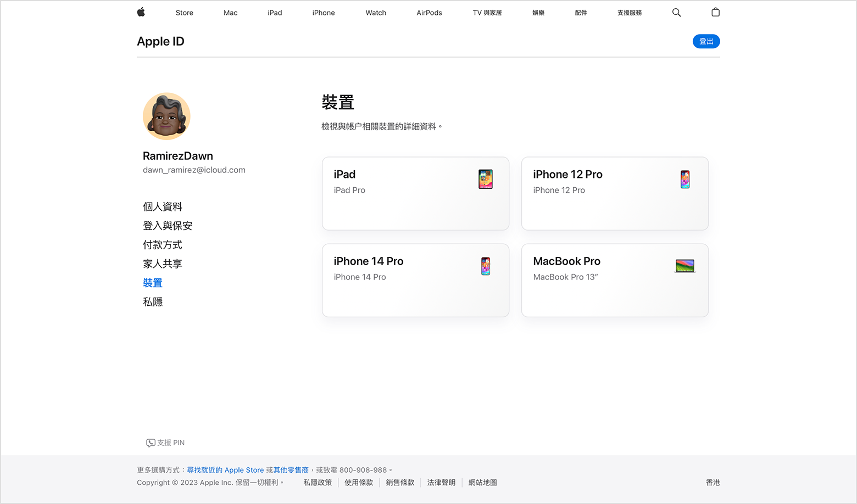Click the RamirezDawn account name
The height and width of the screenshot is (504, 857).
pyautogui.click(x=178, y=156)
